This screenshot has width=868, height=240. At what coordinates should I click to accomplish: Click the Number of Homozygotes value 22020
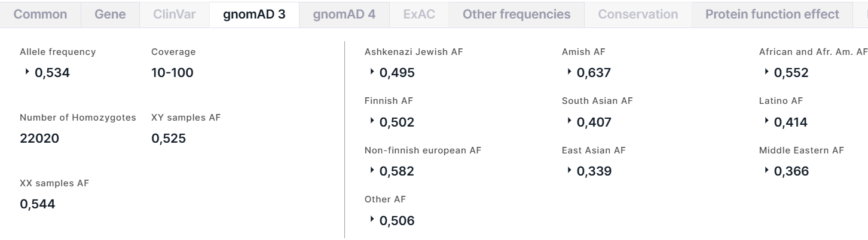click(39, 139)
